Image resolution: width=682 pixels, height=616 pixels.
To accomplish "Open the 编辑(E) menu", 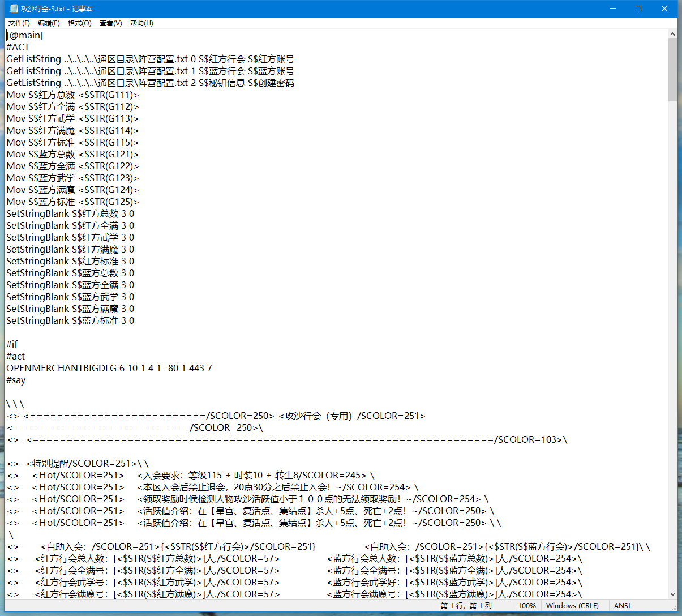I will [49, 23].
